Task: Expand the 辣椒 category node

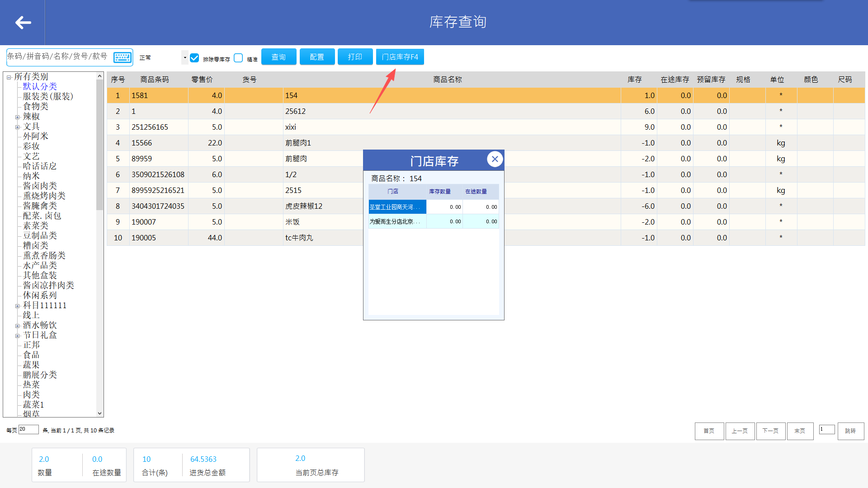Action: 18,117
